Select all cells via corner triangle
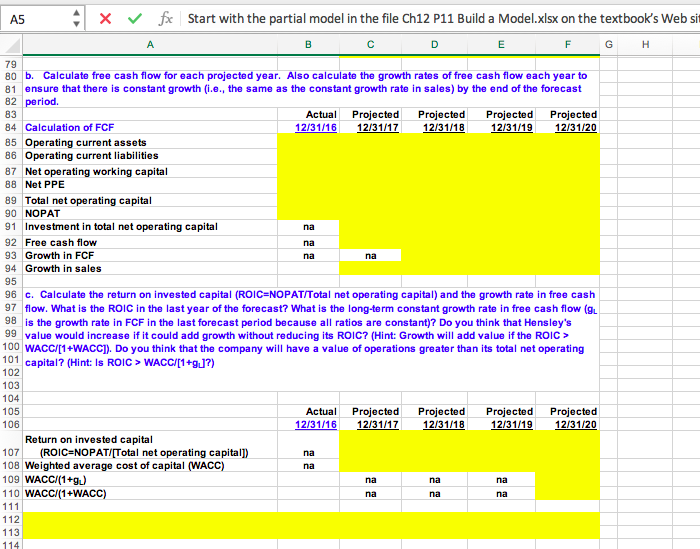Viewport: 700px width, 549px height. [11, 45]
